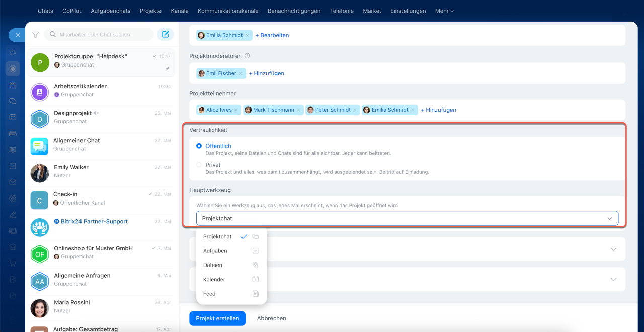
Task: Remove the Alice Ivres participant tag
Action: (236, 110)
